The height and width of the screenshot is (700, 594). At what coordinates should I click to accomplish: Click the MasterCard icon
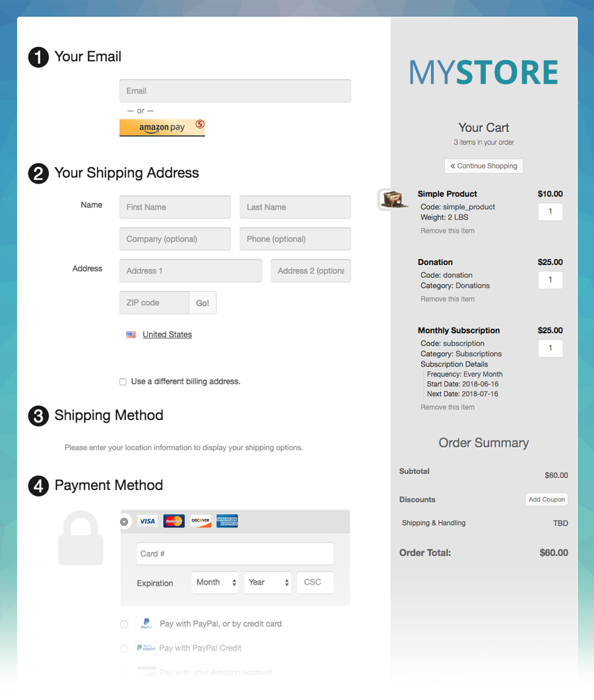click(174, 521)
